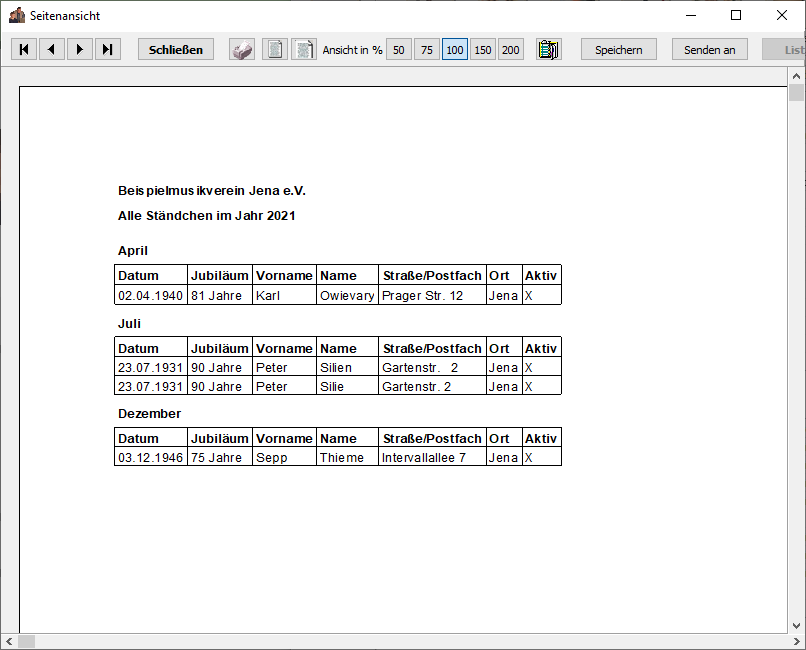Click the 'Aktiv' header in the Dezember table
The height and width of the screenshot is (650, 806).
[x=541, y=438]
